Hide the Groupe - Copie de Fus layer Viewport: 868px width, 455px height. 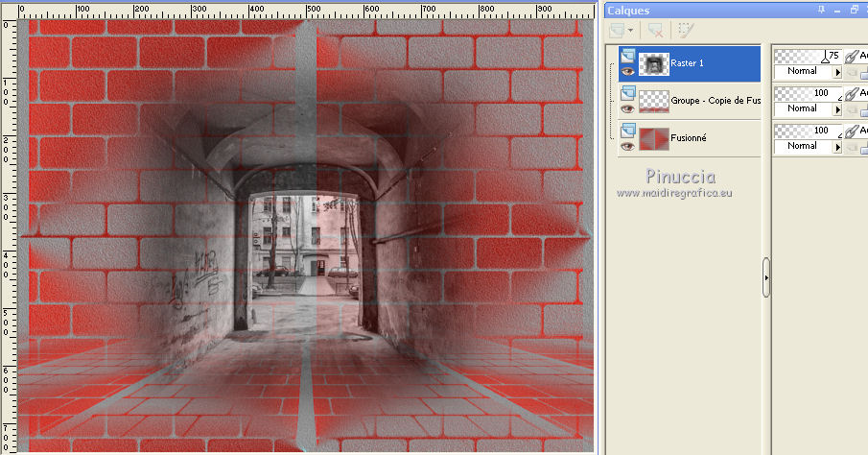(x=627, y=108)
